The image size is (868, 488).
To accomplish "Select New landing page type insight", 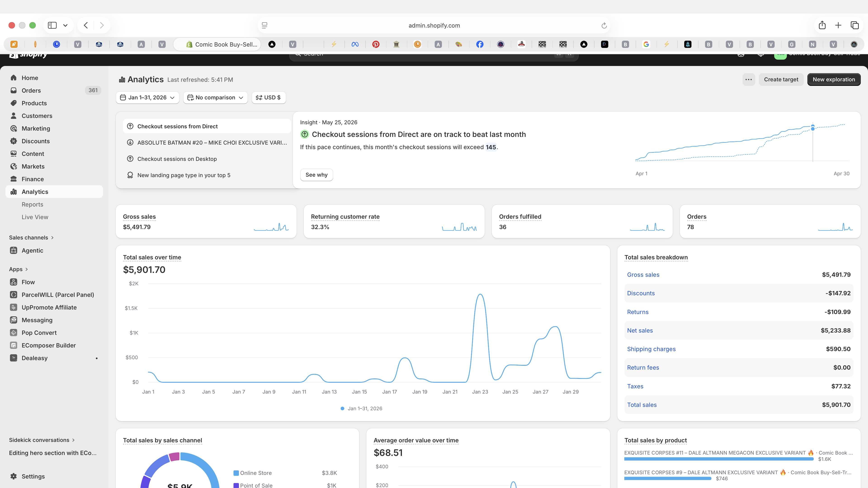I will (x=207, y=175).
